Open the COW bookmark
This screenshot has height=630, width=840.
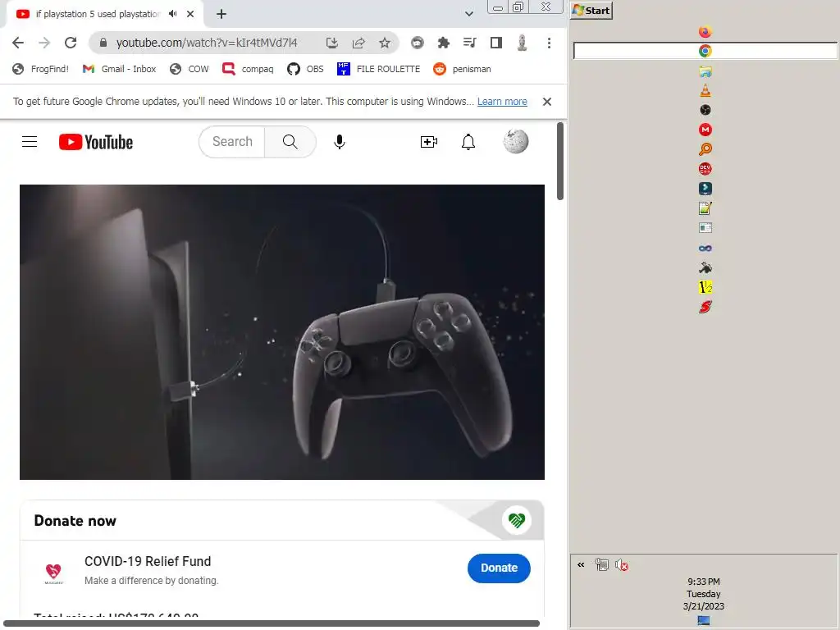[189, 69]
